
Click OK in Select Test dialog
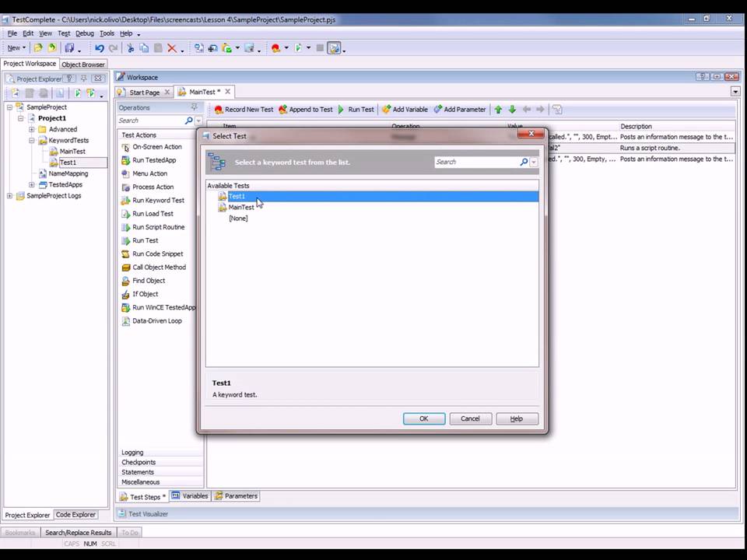pyautogui.click(x=424, y=418)
